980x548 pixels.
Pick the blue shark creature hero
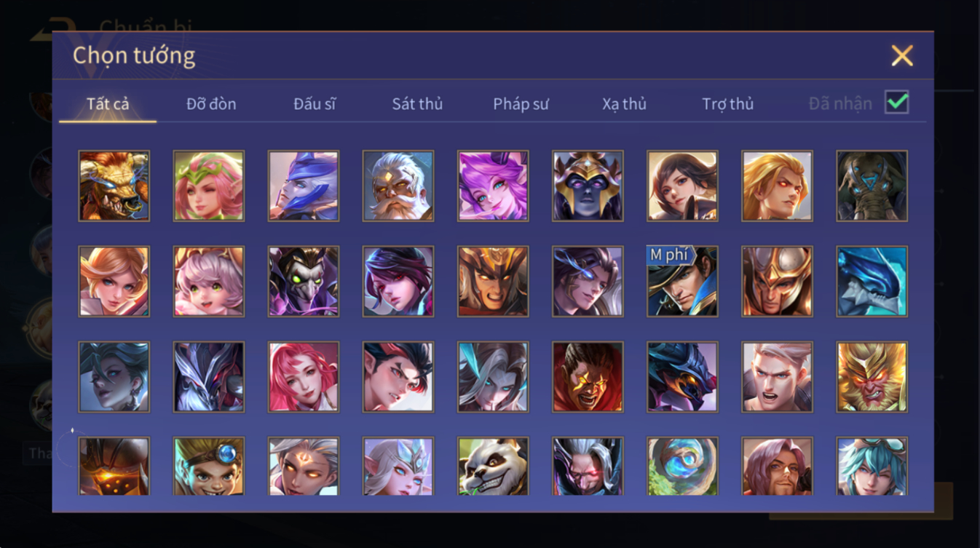pos(872,281)
